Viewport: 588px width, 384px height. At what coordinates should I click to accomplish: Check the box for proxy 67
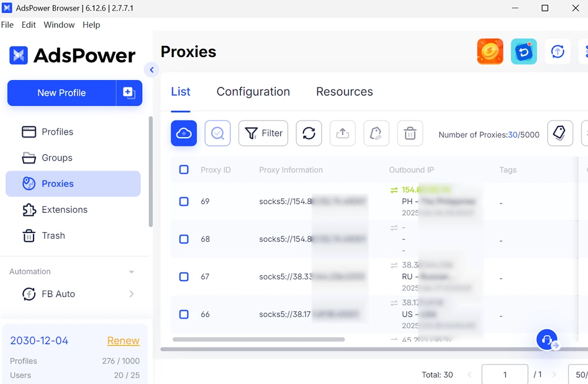coord(183,277)
